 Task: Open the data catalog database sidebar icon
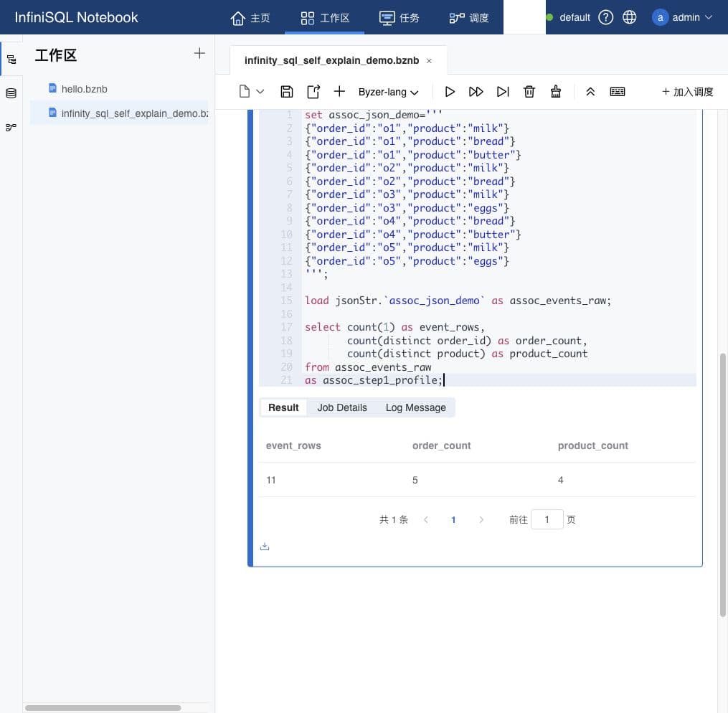pyautogui.click(x=11, y=93)
